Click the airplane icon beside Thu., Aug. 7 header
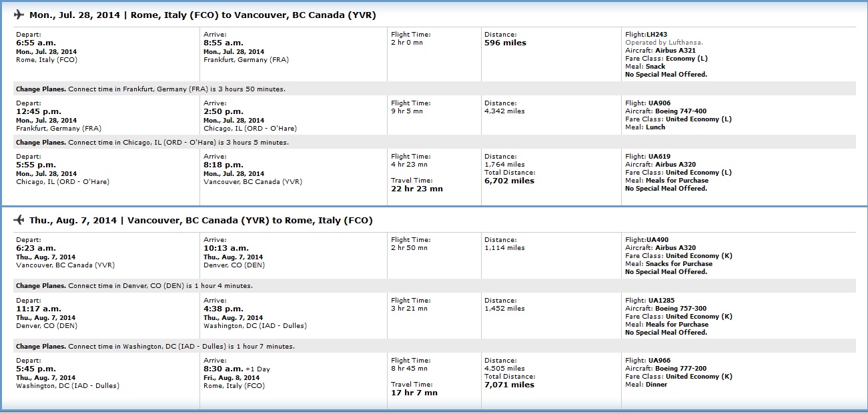The image size is (868, 414). click(x=19, y=220)
